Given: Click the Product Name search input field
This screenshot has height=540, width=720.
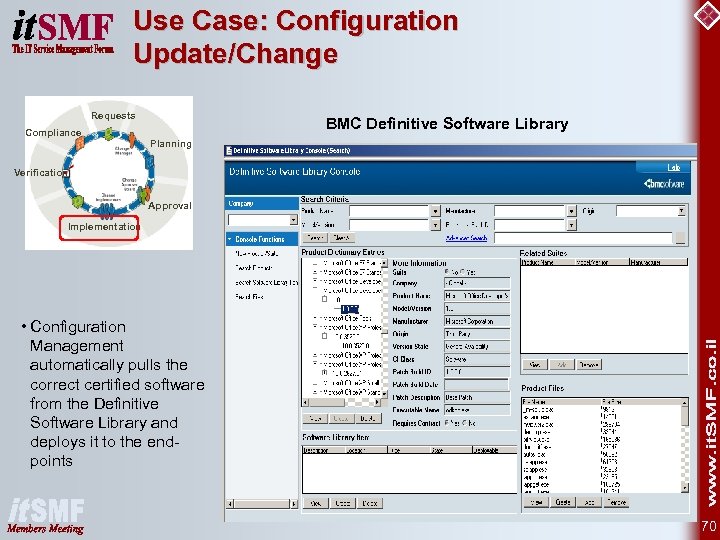Looking at the screenshot, I should (x=389, y=211).
